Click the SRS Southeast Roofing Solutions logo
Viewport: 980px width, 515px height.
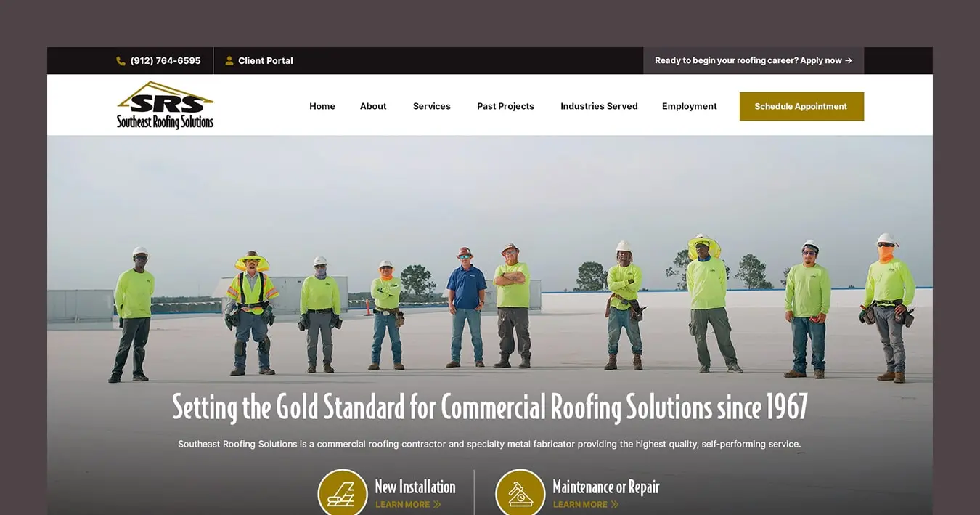(166, 105)
